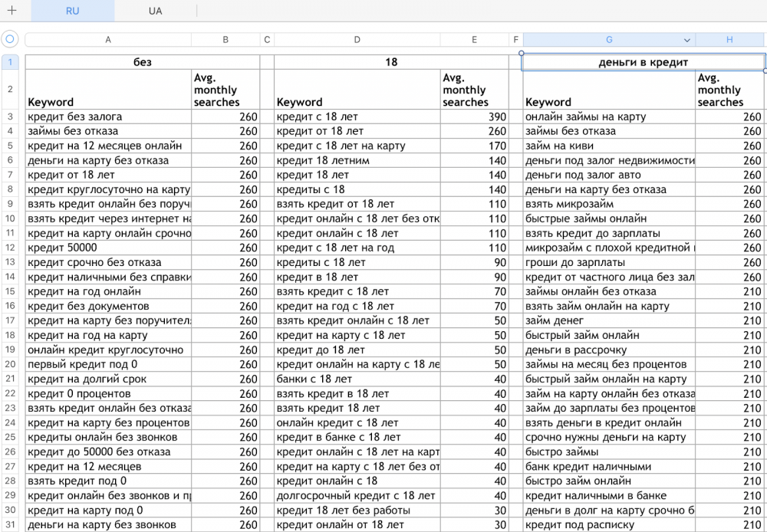Click the table select-all circle handle
The height and width of the screenshot is (532, 767).
(x=10, y=39)
